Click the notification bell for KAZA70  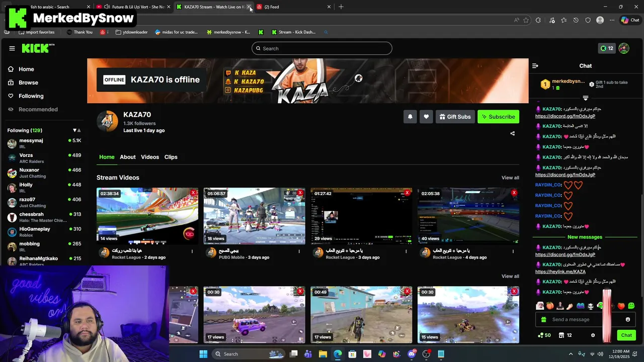pyautogui.click(x=410, y=117)
